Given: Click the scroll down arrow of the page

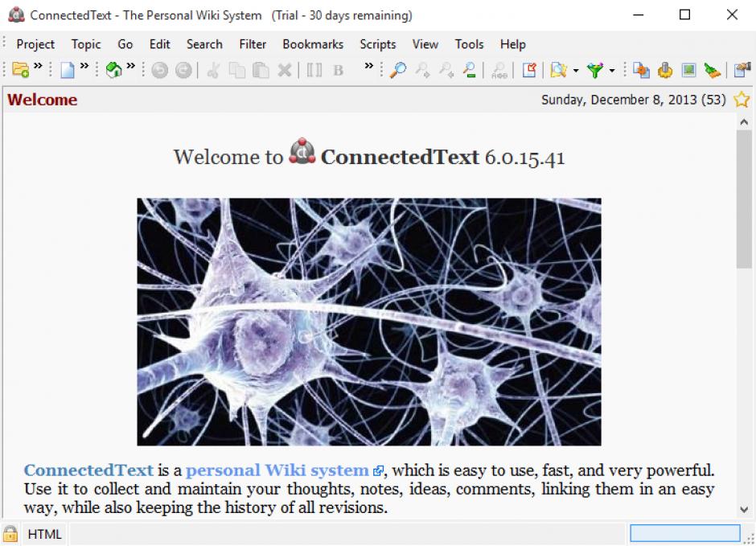Looking at the screenshot, I should click(744, 509).
